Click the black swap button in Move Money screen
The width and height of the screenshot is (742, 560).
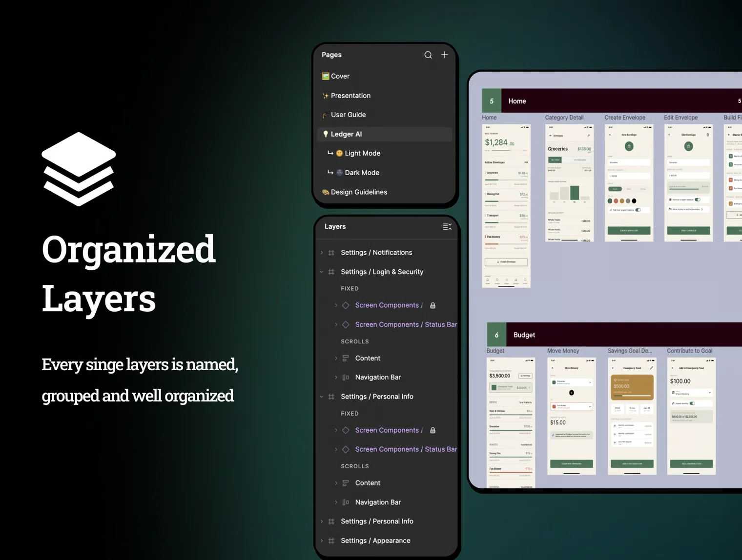pos(572,393)
